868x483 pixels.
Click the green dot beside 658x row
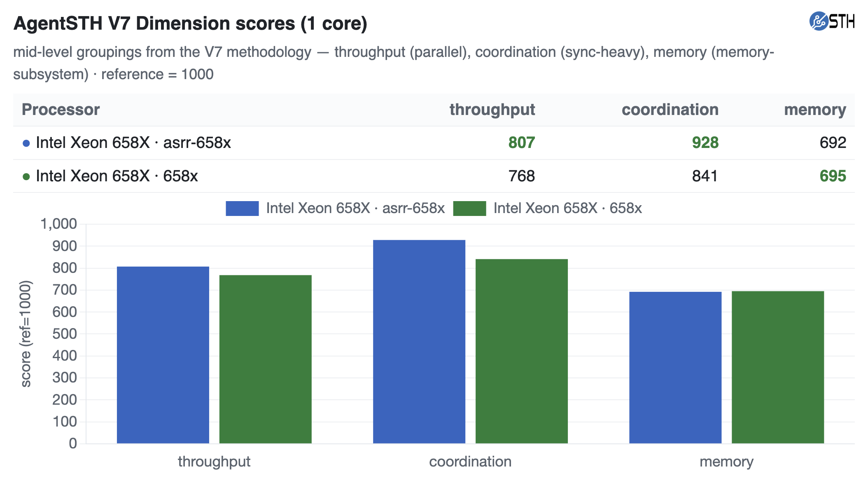coord(26,177)
